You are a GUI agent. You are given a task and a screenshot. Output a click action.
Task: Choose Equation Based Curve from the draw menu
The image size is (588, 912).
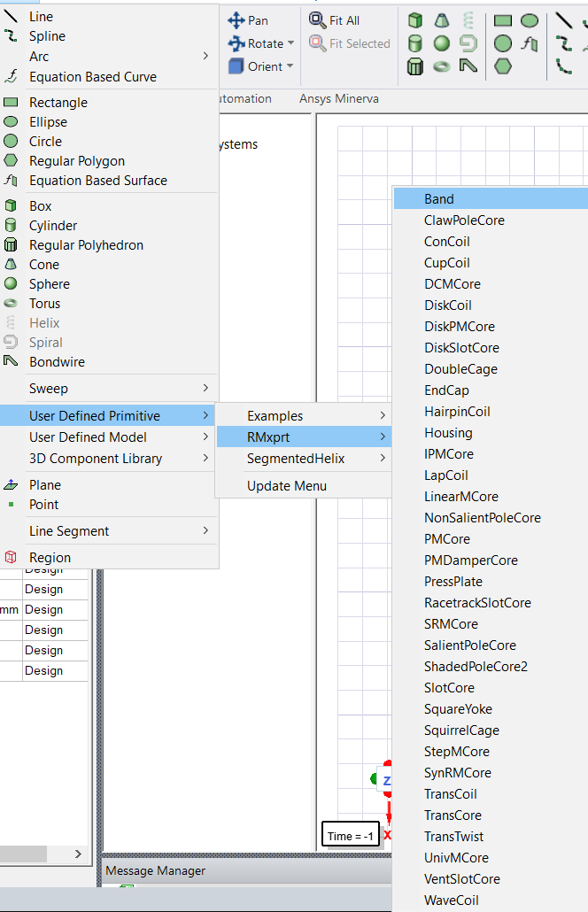point(93,77)
